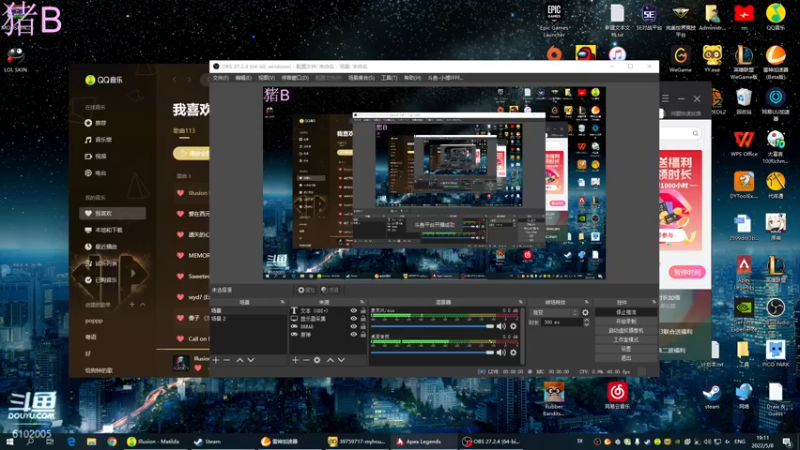Open the 帮助(H) menu in OBS

tap(412, 78)
